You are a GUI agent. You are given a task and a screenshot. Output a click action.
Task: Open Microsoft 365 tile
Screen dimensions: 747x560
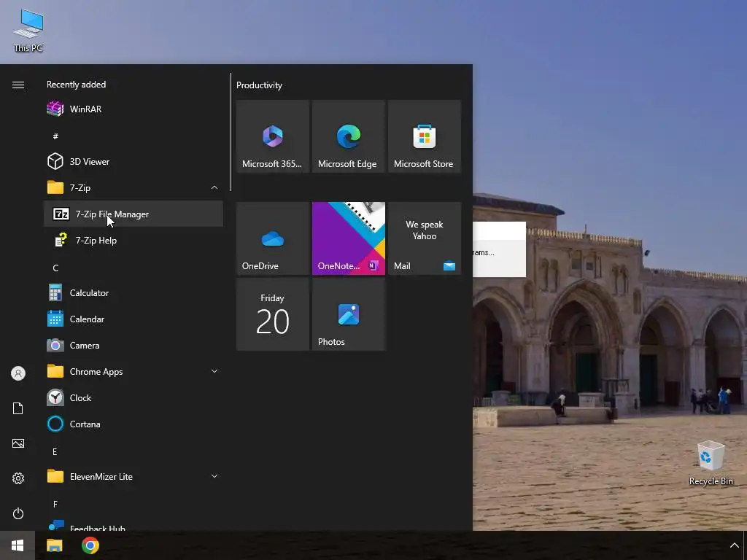click(x=273, y=136)
